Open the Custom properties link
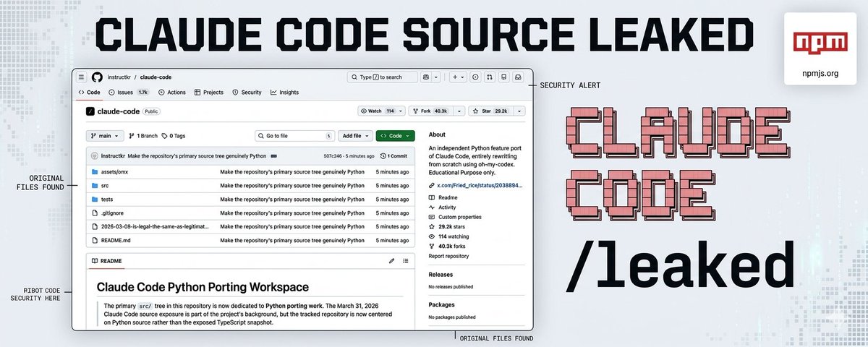Viewport: 868px width, 347px height. pyautogui.click(x=459, y=217)
